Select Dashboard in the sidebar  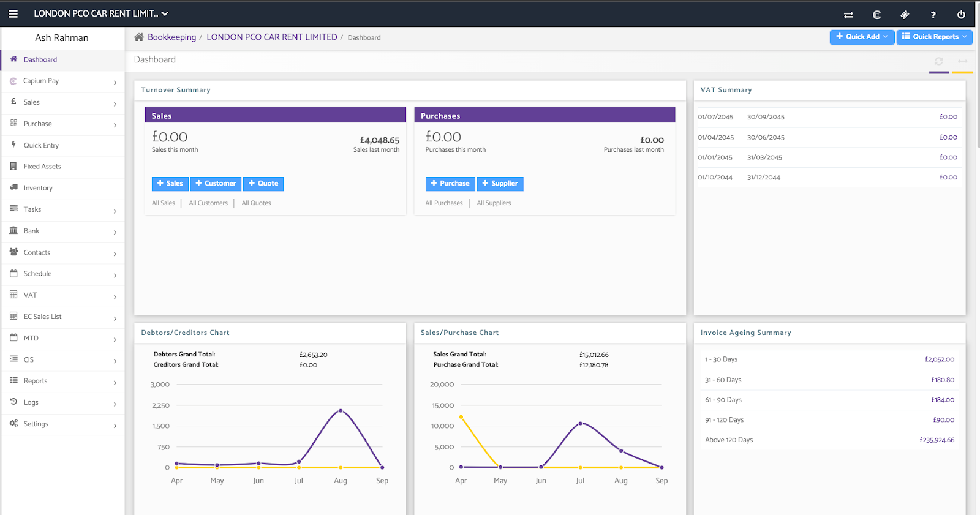[x=63, y=60]
